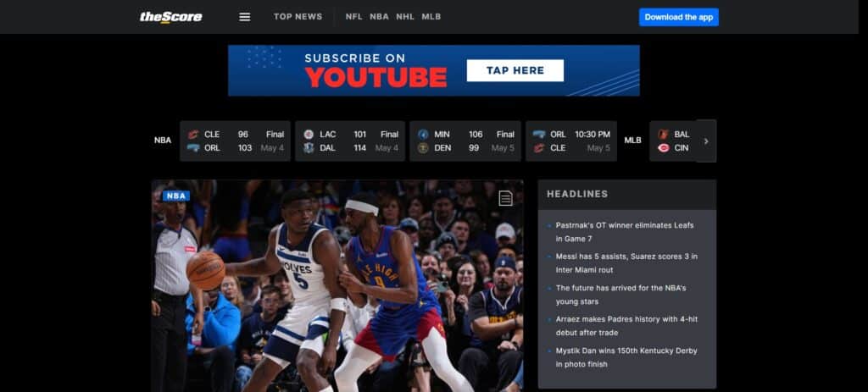Click Download the app button
Screen dimensions: 868x392
(679, 17)
